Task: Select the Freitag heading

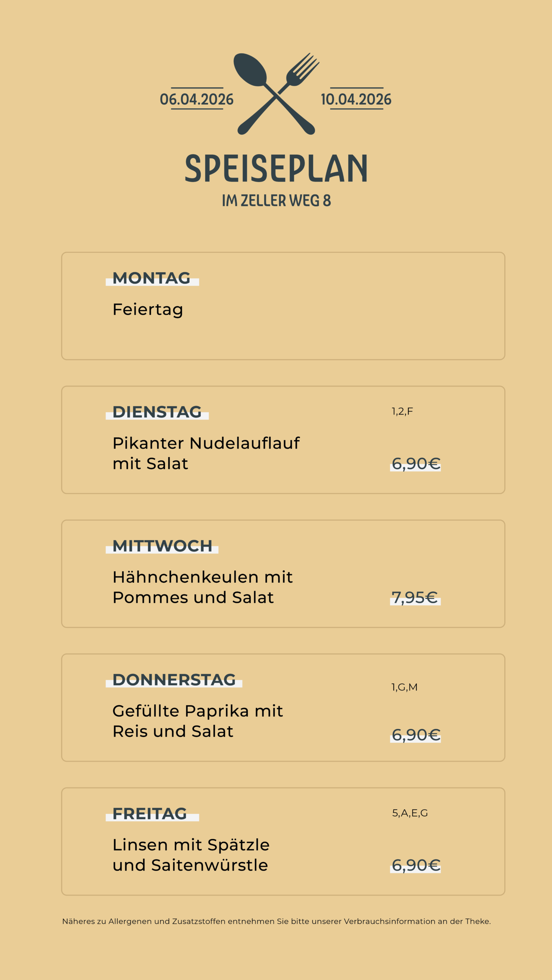Action: tap(150, 814)
